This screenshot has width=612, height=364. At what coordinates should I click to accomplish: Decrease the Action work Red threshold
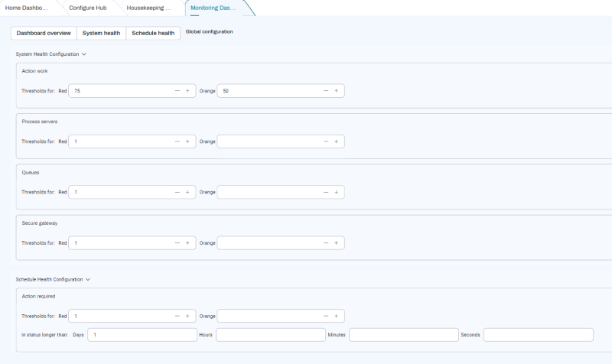click(x=177, y=90)
